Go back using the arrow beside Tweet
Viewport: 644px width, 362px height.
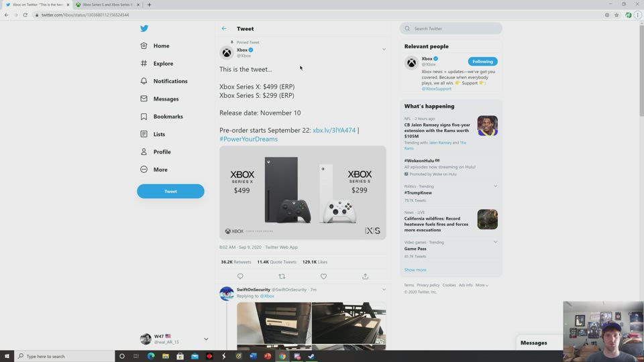pyautogui.click(x=224, y=29)
